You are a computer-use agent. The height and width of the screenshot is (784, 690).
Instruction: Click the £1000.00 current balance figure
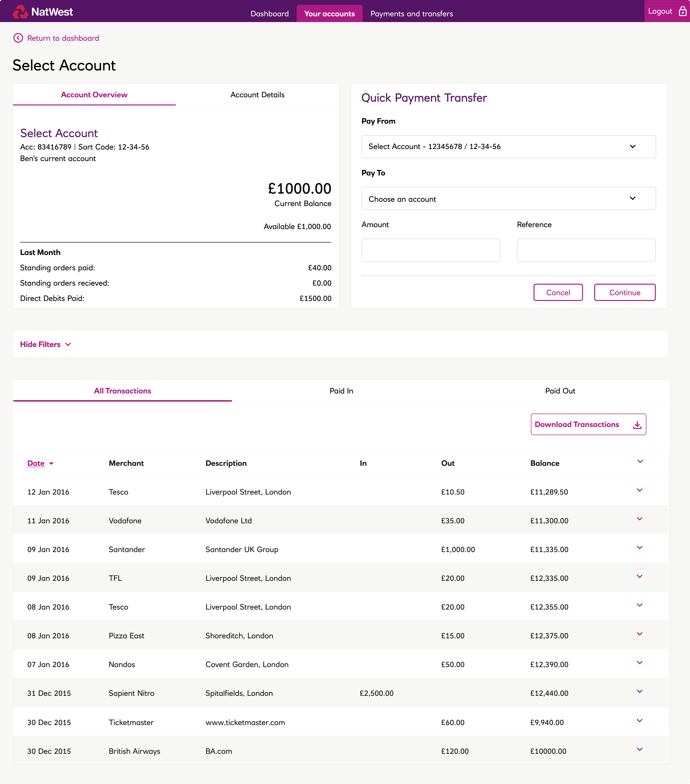tap(299, 188)
